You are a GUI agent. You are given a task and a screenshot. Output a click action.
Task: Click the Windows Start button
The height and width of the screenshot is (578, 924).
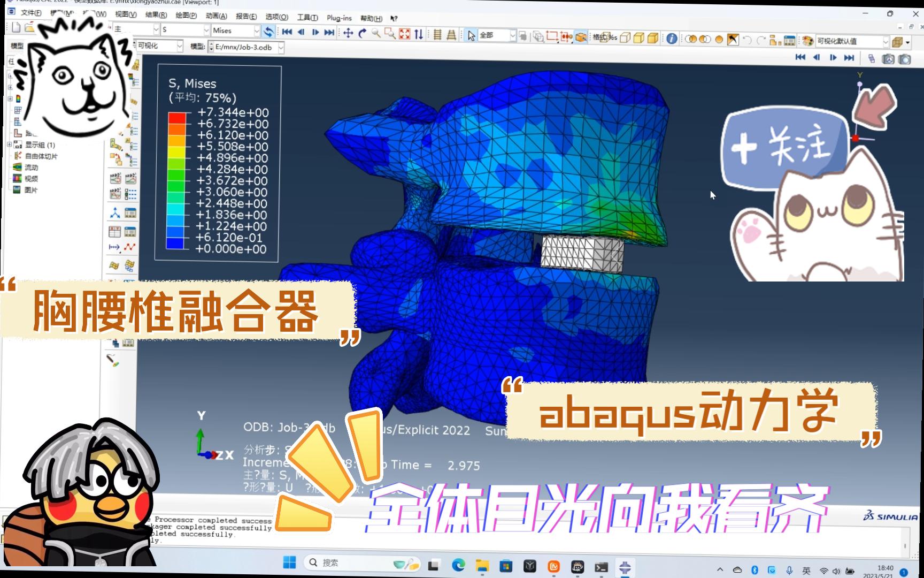tap(289, 562)
